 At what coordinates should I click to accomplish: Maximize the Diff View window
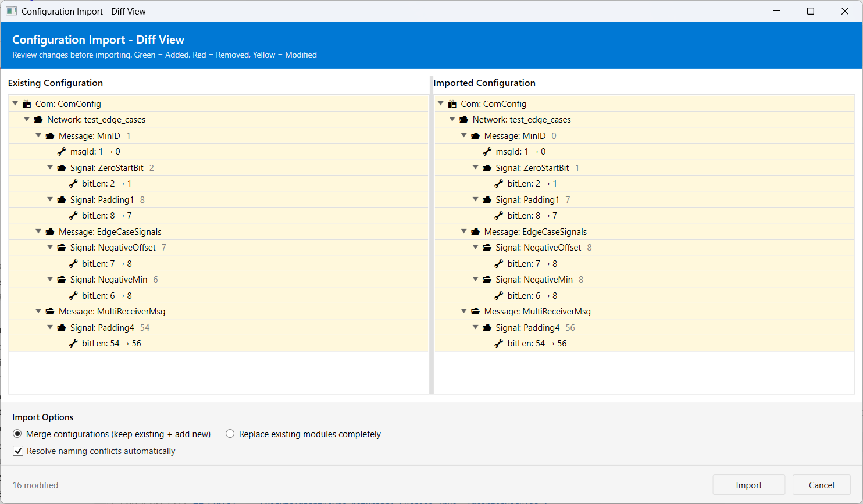click(811, 11)
